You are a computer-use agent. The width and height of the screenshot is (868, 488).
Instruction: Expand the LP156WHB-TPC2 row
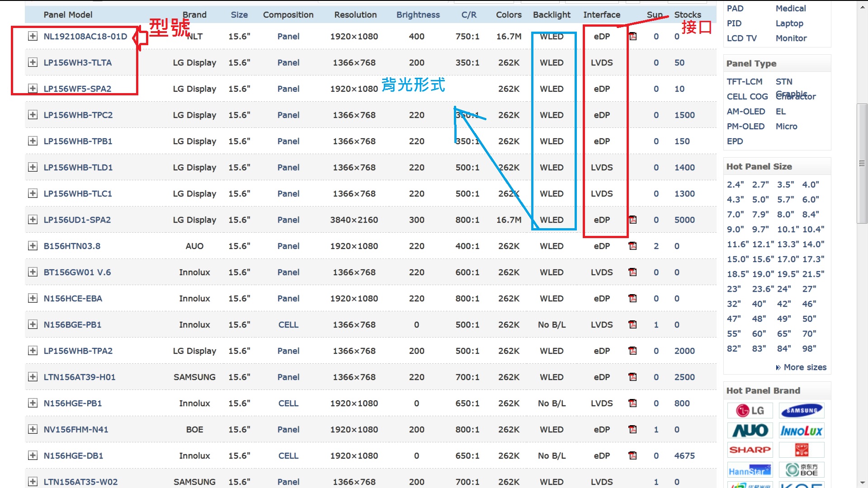[x=33, y=115]
